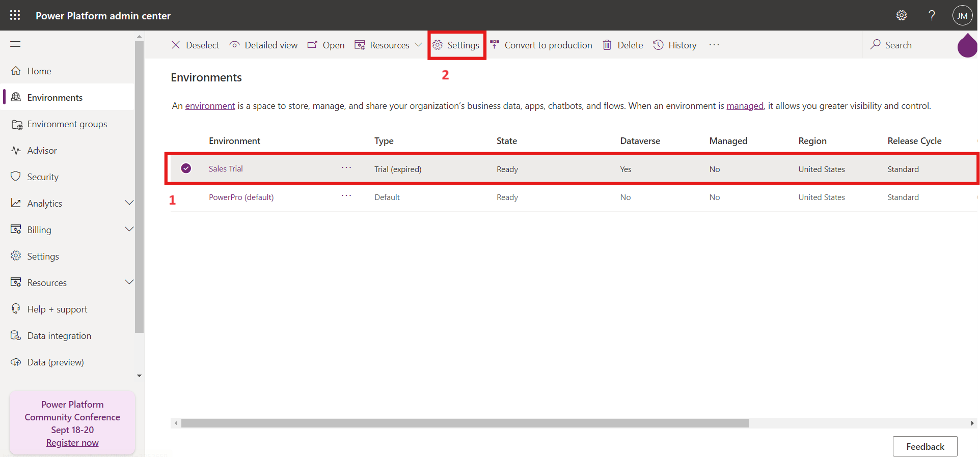Click Convert to production

pos(541,45)
